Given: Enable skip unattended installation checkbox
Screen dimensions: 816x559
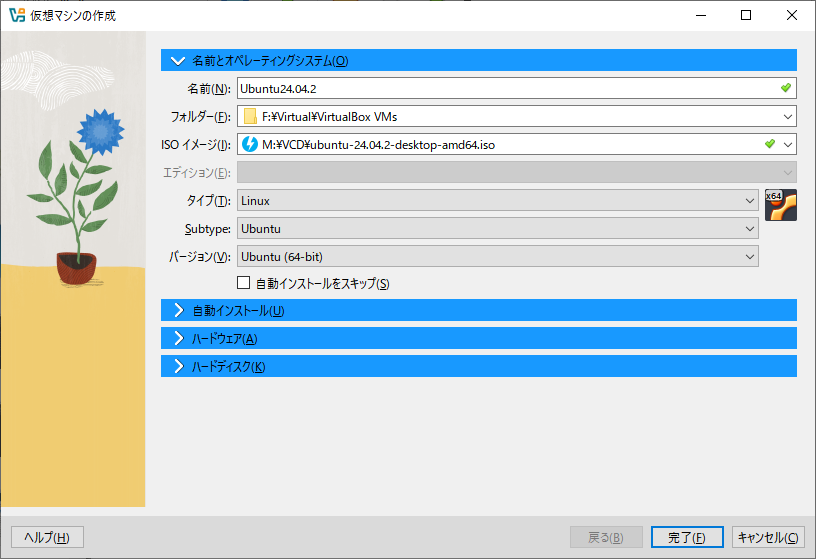Looking at the screenshot, I should [244, 283].
